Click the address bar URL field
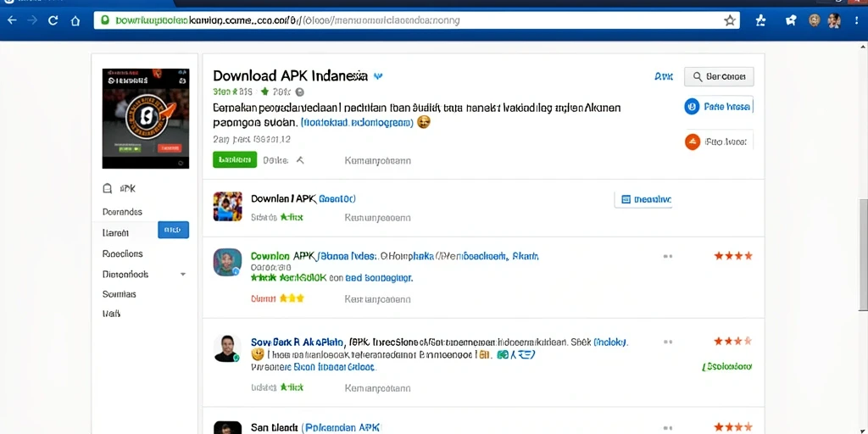 416,20
